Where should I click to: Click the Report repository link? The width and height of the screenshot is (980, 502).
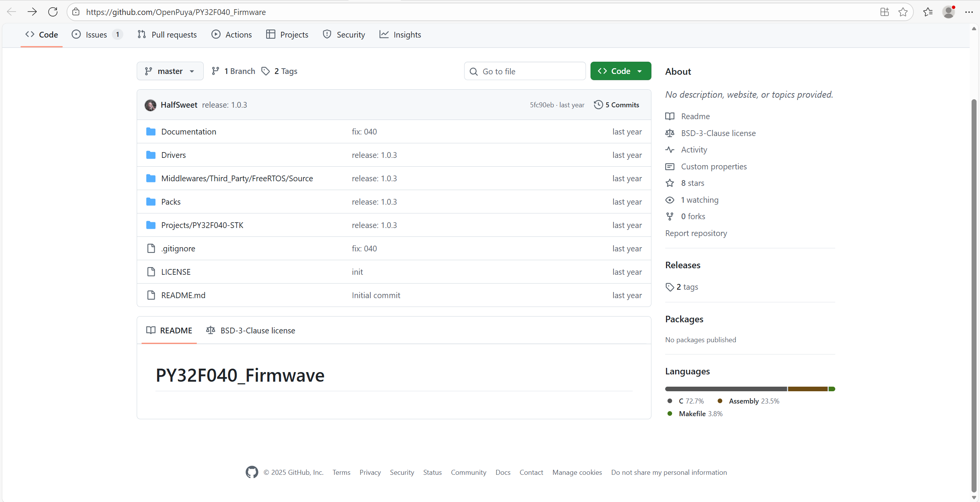(x=696, y=233)
